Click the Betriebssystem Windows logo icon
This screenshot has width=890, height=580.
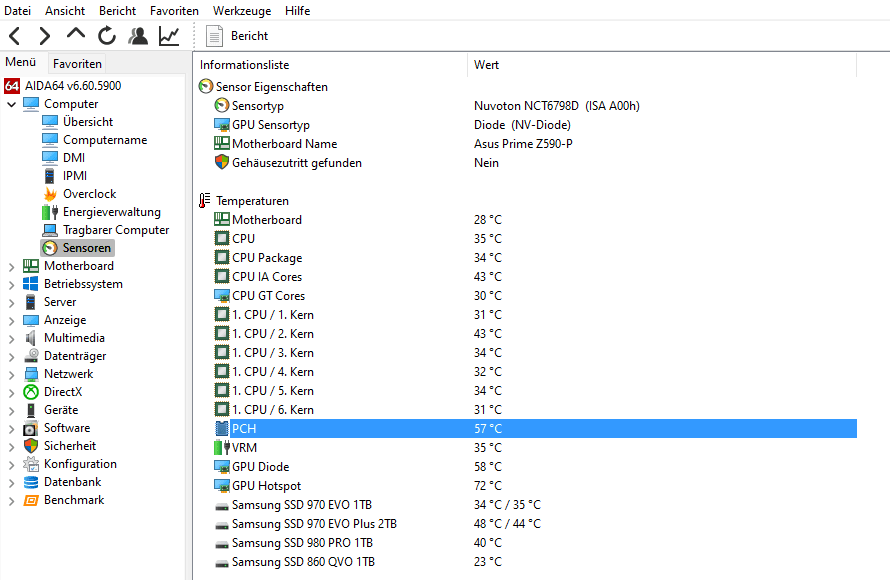tap(31, 284)
